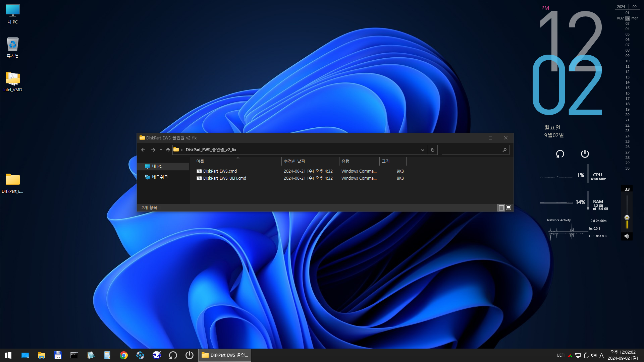Open the DiskPart_E... folder on desktop

(13, 183)
